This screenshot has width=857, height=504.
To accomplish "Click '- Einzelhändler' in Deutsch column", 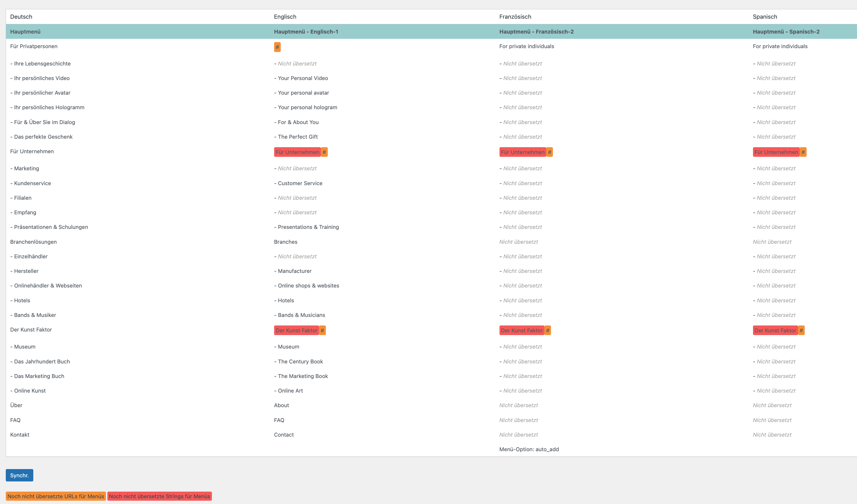I will 29,257.
